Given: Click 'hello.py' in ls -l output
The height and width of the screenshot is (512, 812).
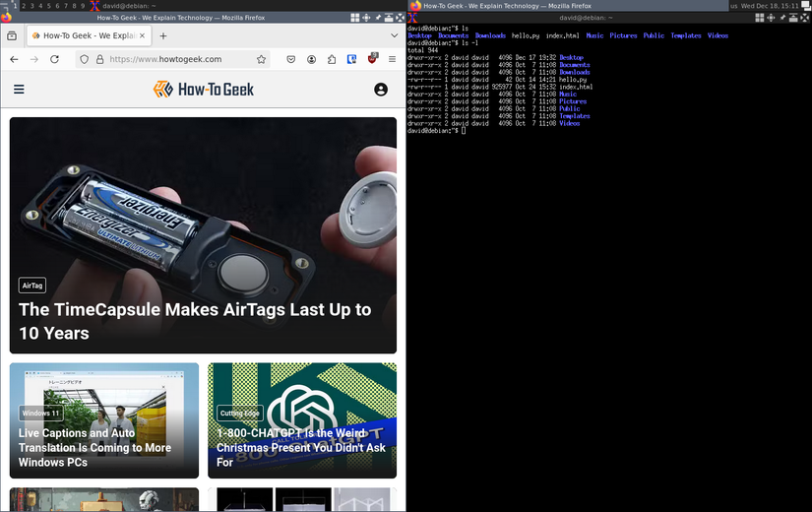Looking at the screenshot, I should [x=573, y=80].
